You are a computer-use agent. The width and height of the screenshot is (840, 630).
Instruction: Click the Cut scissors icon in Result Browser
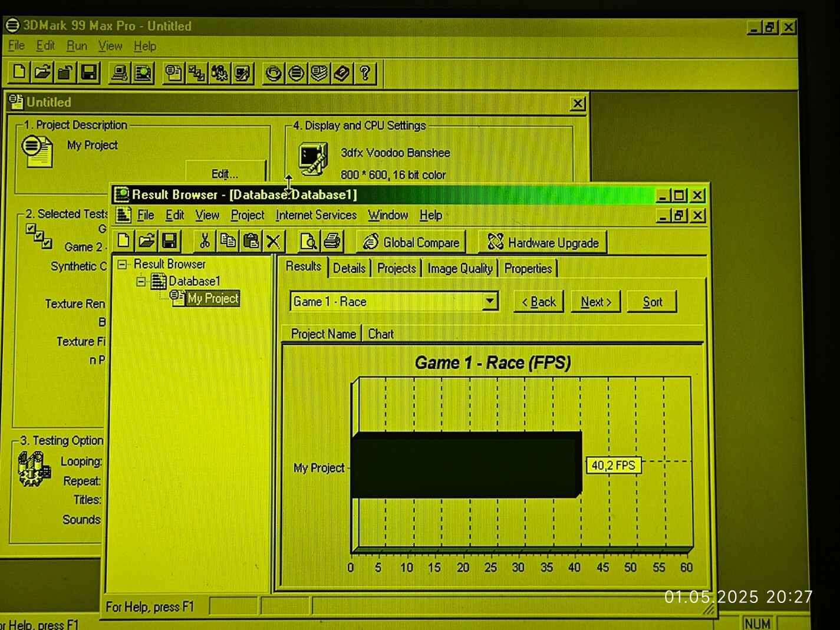point(205,241)
